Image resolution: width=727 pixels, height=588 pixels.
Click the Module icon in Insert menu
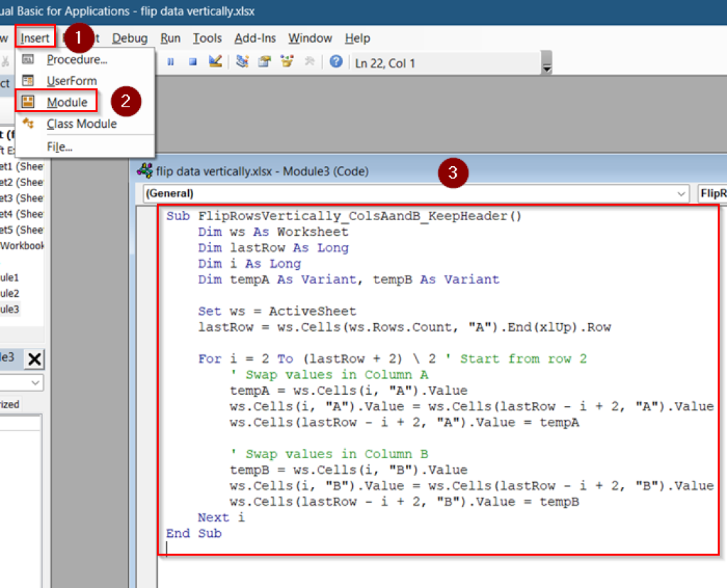pyautogui.click(x=28, y=102)
